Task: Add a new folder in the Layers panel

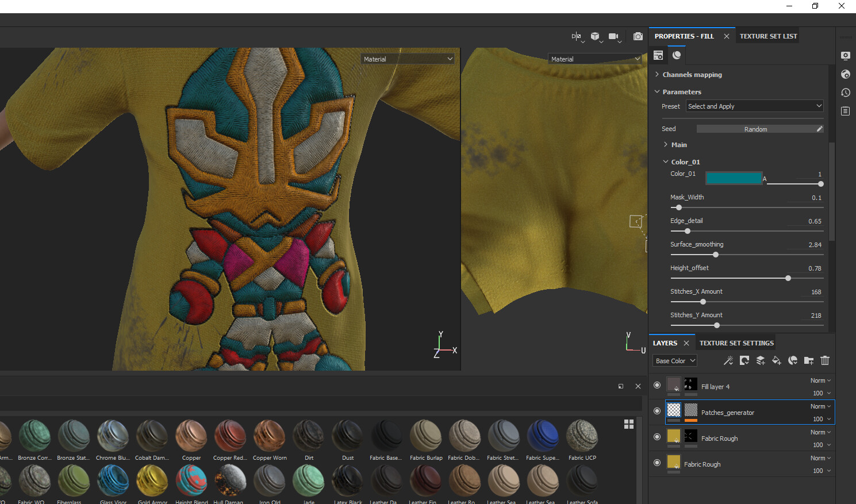Action: [809, 360]
